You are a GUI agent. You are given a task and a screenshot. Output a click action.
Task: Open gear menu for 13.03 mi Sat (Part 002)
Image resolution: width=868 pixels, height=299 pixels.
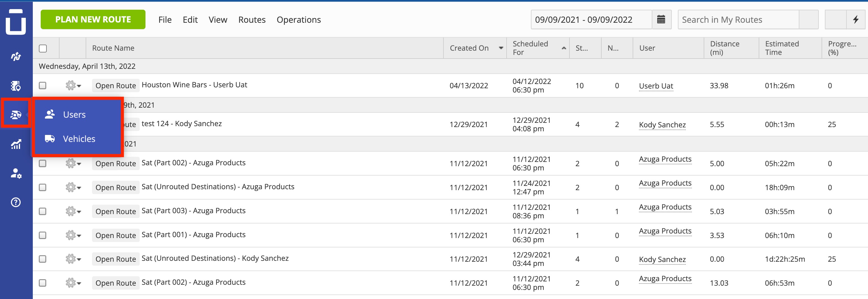point(73,283)
